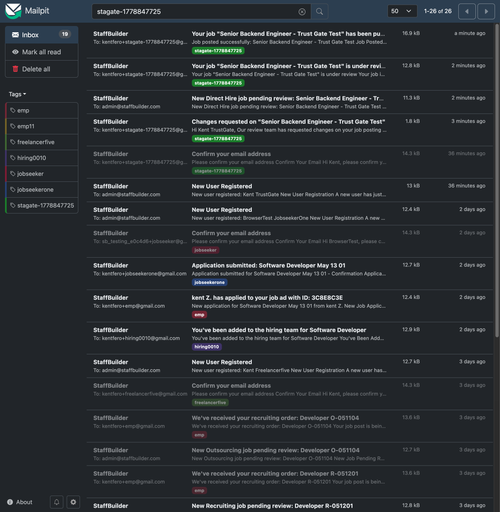The width and height of the screenshot is (500, 512).
Task: Toggle browser notifications bell icon
Action: pos(56,502)
